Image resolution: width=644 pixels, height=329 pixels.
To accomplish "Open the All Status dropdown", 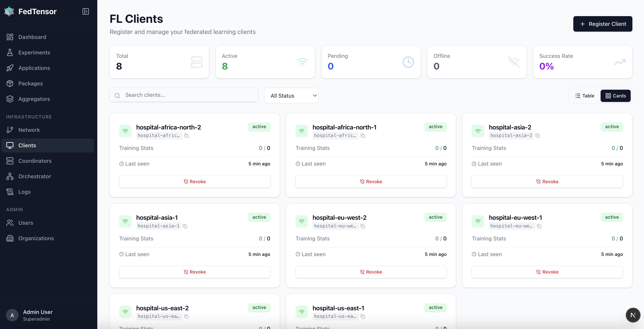I will [291, 96].
